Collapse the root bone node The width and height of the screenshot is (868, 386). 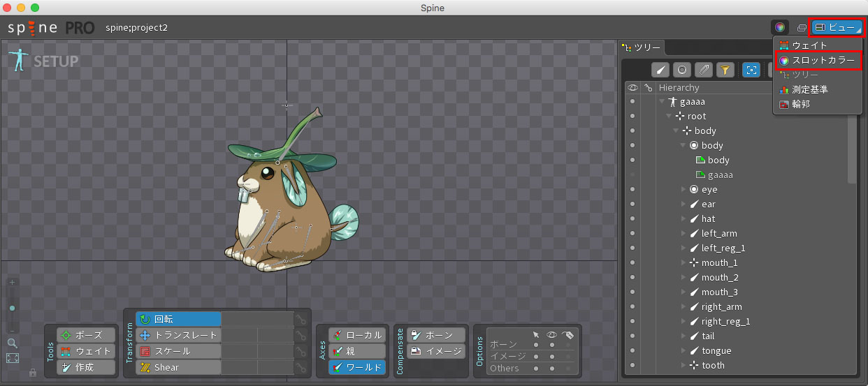click(669, 117)
